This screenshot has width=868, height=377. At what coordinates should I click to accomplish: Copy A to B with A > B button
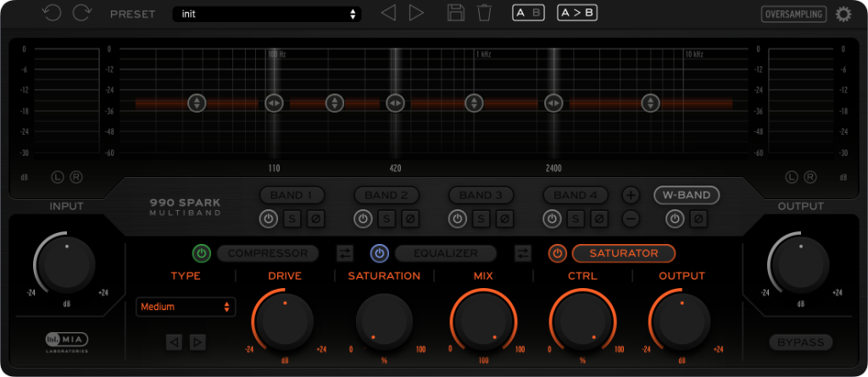click(x=576, y=14)
